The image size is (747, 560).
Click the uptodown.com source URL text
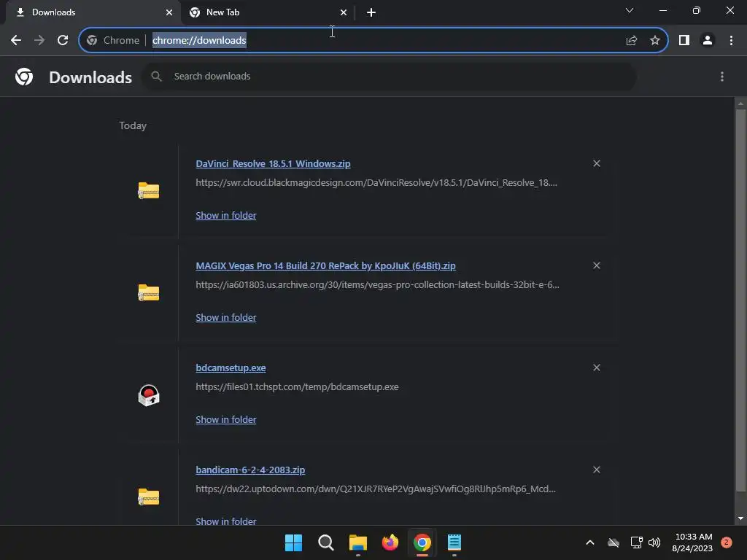[376, 489]
